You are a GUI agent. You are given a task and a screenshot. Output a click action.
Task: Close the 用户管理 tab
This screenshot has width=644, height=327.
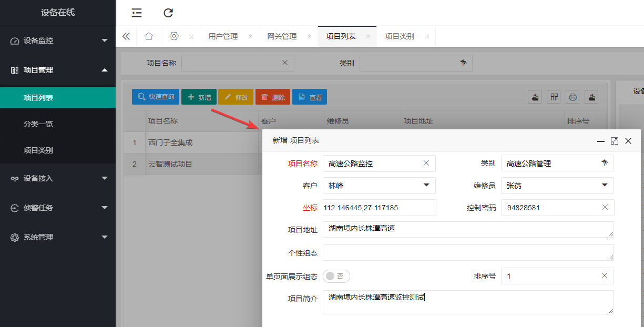[x=250, y=37]
